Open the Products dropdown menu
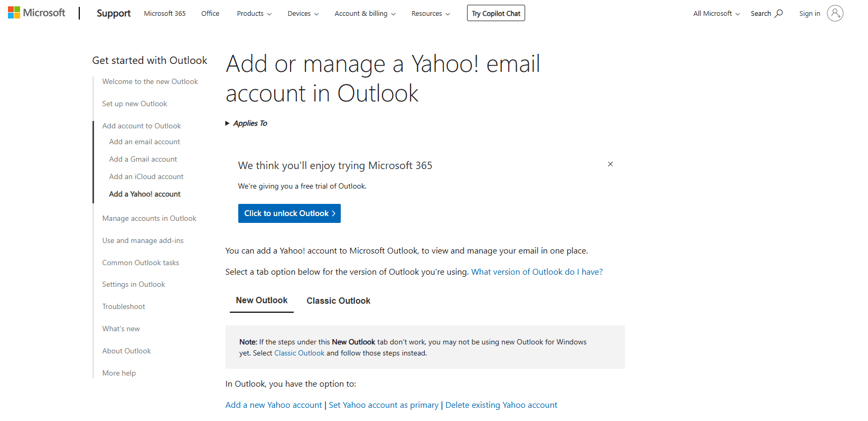 pos(254,14)
